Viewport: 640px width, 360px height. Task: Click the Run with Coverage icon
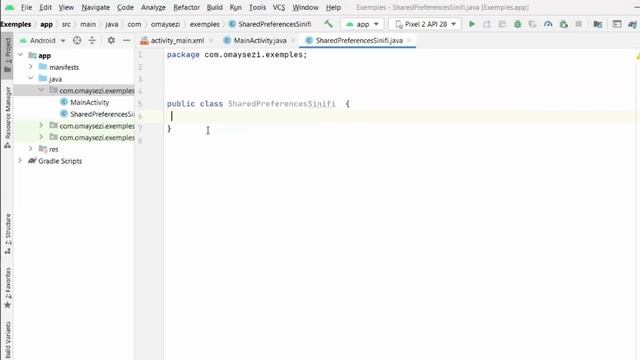(533, 24)
